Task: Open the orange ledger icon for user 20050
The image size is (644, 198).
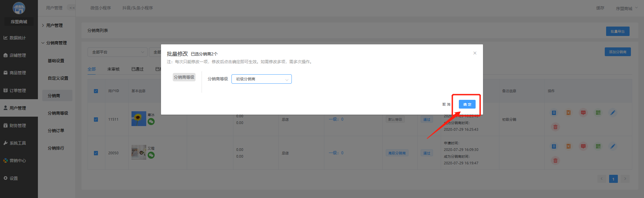Action: (569, 146)
